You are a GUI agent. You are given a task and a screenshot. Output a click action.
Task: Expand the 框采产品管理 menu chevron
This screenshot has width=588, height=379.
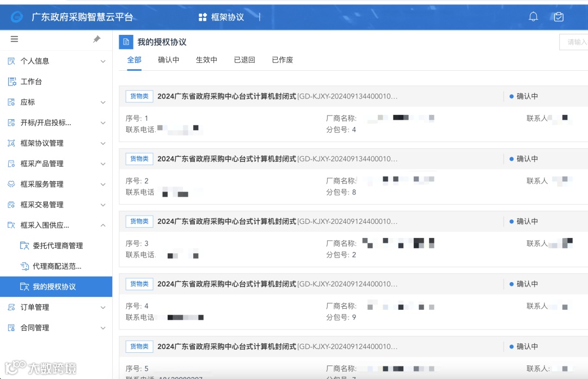click(103, 163)
